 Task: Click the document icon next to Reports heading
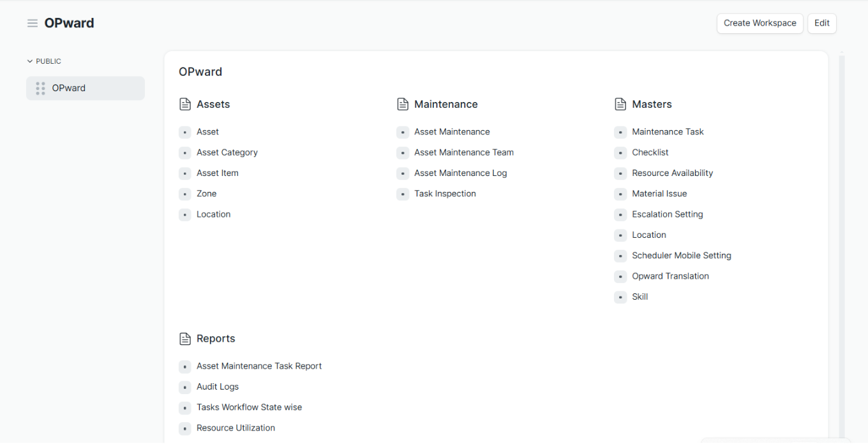[x=185, y=339]
